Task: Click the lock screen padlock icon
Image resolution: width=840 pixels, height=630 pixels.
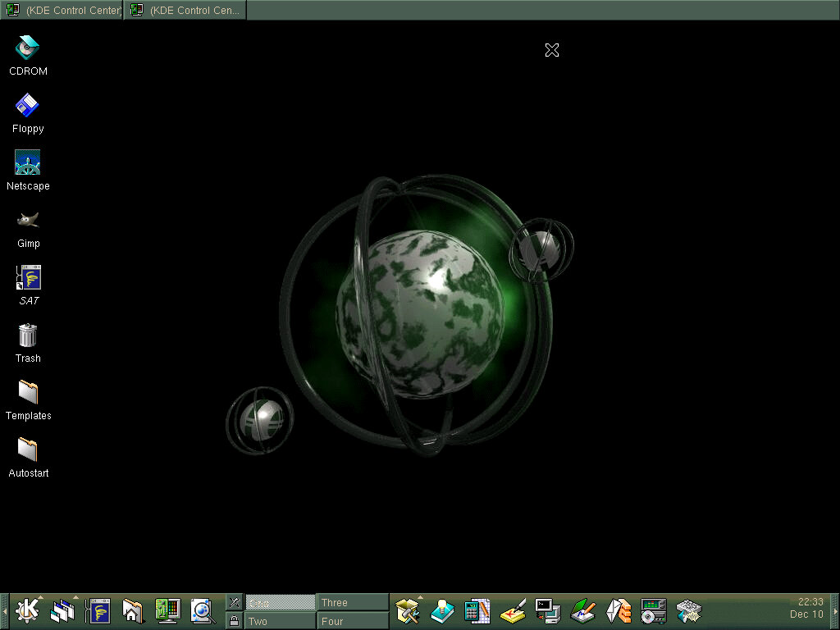Action: (235, 621)
